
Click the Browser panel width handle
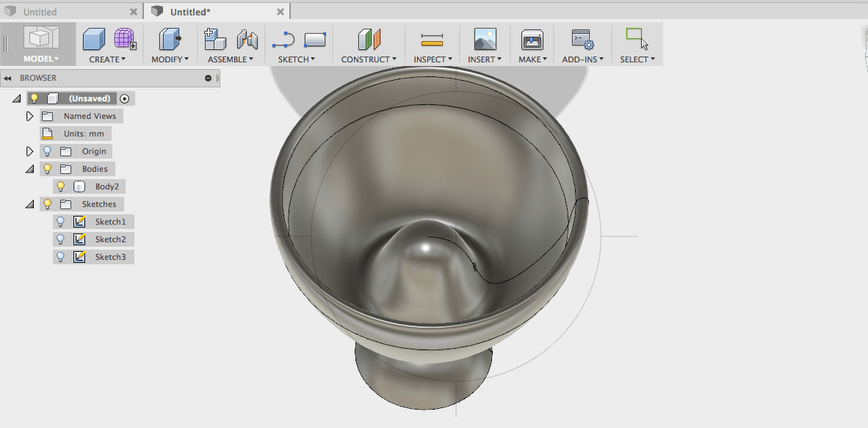217,78
